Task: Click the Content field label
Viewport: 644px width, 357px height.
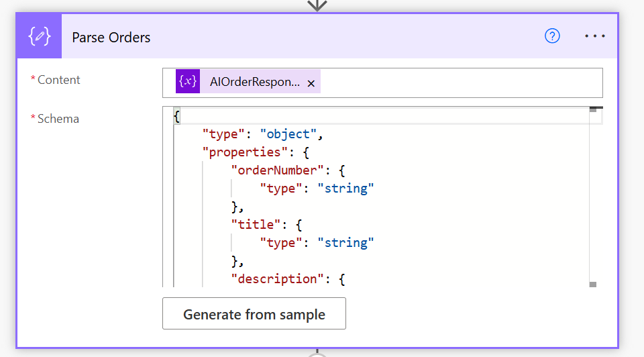Action: click(x=58, y=80)
